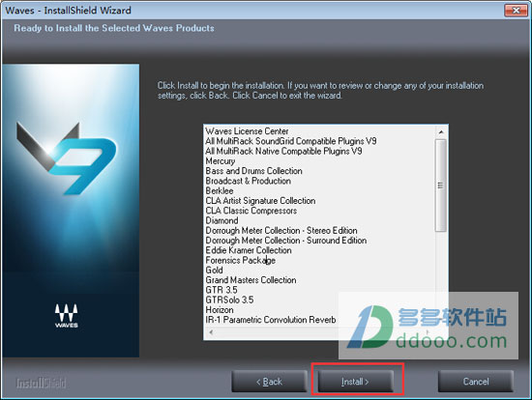Close the InstallShield Wizard window
The height and width of the screenshot is (400, 532).
(516, 11)
